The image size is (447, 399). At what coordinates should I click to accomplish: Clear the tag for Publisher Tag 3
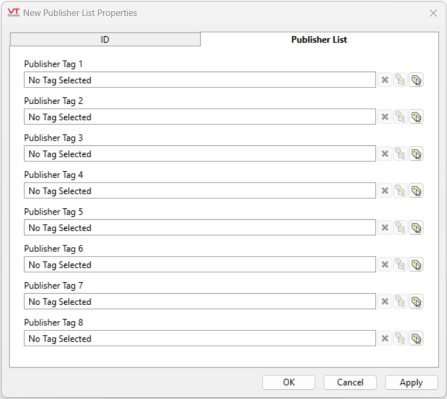[385, 154]
